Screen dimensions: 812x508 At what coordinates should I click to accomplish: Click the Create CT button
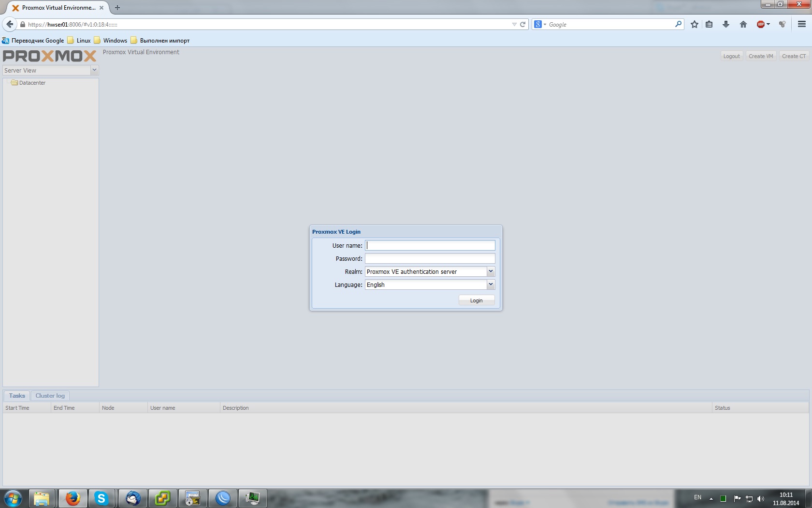click(x=794, y=56)
